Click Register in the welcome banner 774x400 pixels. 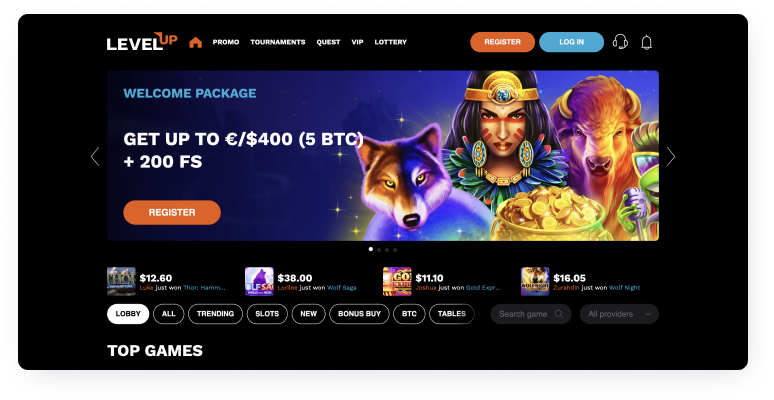(x=172, y=212)
